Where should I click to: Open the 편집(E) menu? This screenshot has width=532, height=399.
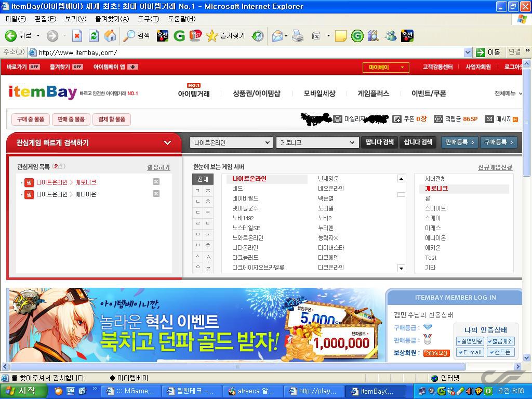pos(46,19)
